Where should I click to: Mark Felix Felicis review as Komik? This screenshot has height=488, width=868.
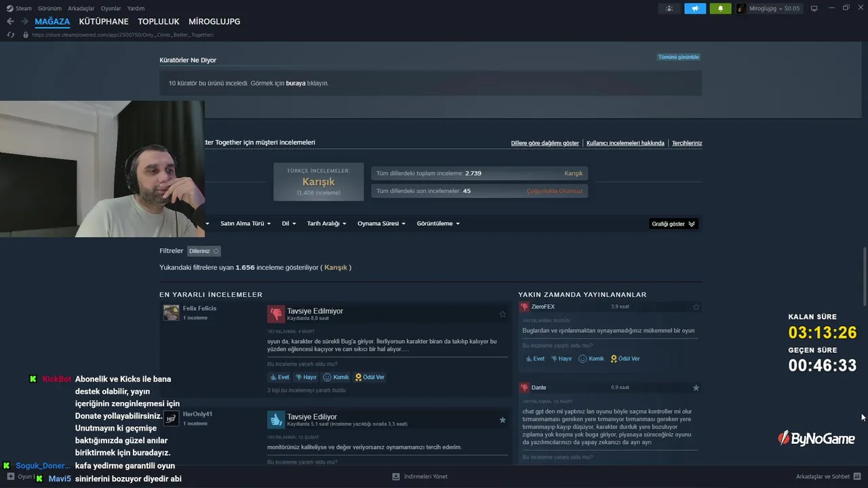point(336,378)
